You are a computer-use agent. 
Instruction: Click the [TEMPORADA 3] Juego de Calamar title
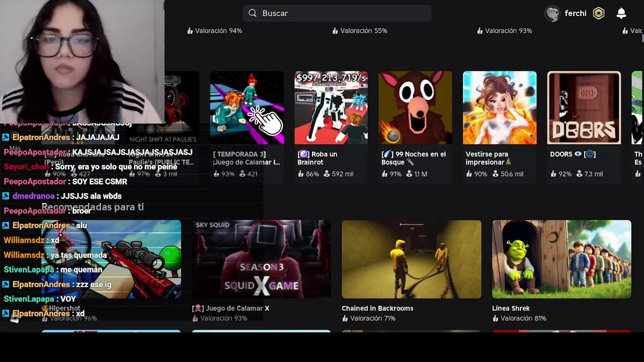(246, 158)
